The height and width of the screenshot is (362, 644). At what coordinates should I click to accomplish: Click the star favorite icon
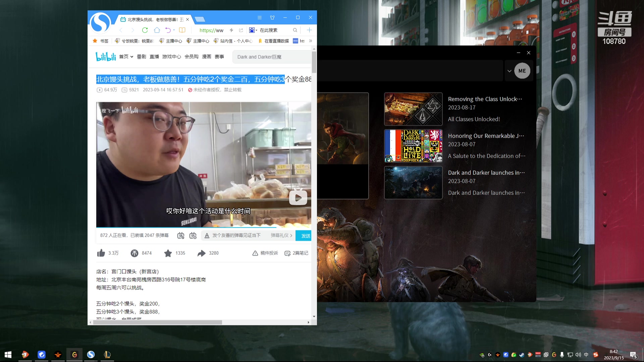(168, 253)
